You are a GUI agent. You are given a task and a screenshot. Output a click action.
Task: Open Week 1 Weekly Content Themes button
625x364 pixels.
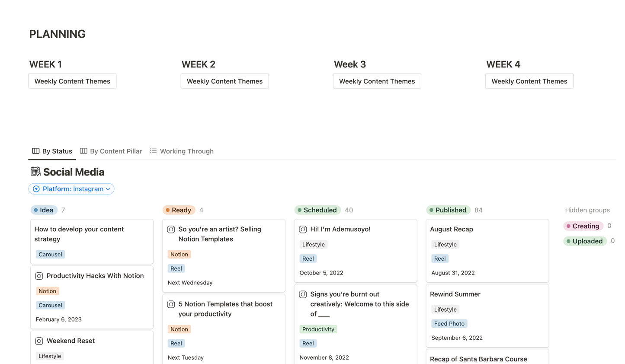tap(72, 81)
